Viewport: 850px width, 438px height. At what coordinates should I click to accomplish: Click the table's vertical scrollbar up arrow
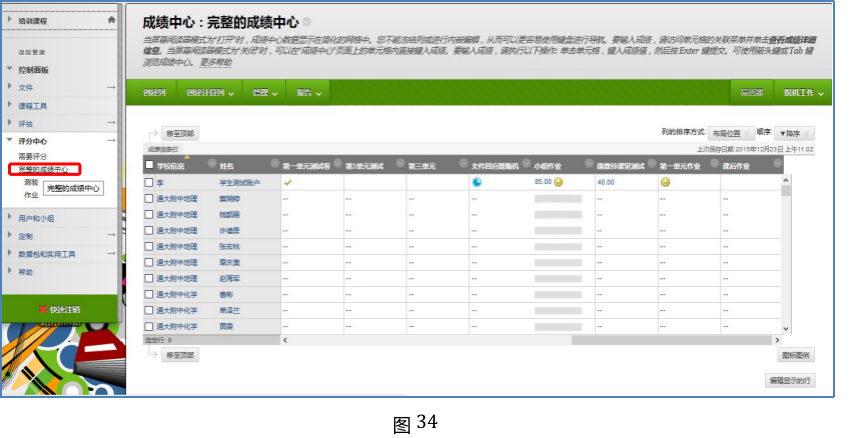point(786,179)
